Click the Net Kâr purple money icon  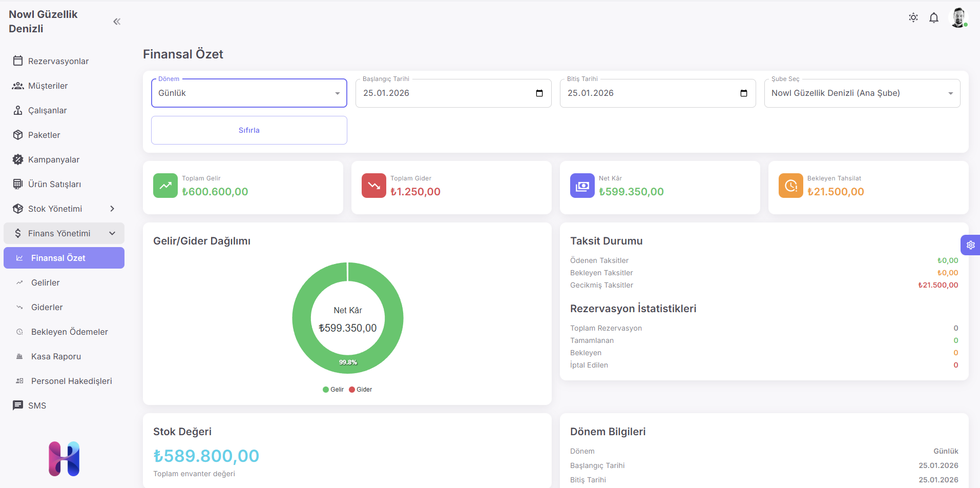coord(582,186)
